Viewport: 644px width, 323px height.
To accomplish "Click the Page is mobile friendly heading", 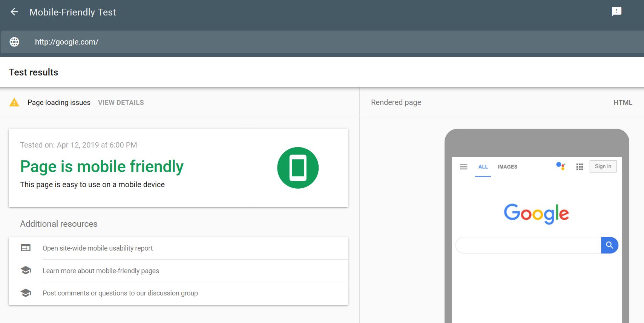I will [102, 167].
